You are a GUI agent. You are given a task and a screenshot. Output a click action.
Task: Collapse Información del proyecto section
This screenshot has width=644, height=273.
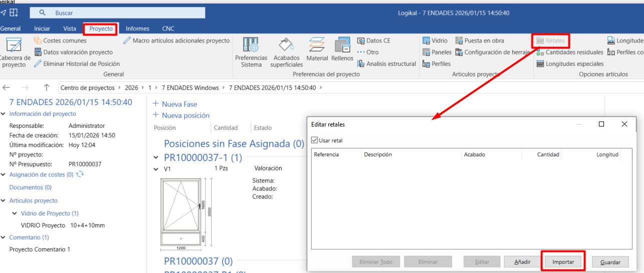tap(4, 114)
